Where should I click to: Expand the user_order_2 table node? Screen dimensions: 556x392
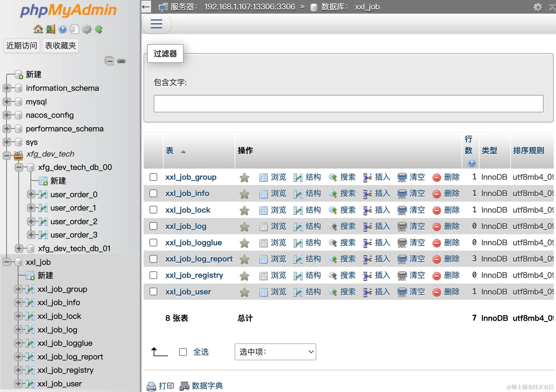[31, 221]
